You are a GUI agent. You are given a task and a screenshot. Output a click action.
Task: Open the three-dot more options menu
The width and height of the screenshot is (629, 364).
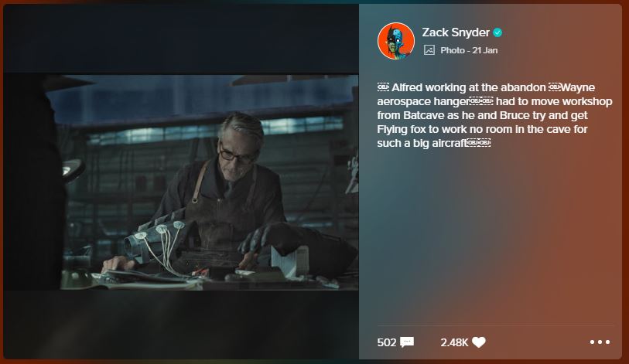click(x=600, y=342)
